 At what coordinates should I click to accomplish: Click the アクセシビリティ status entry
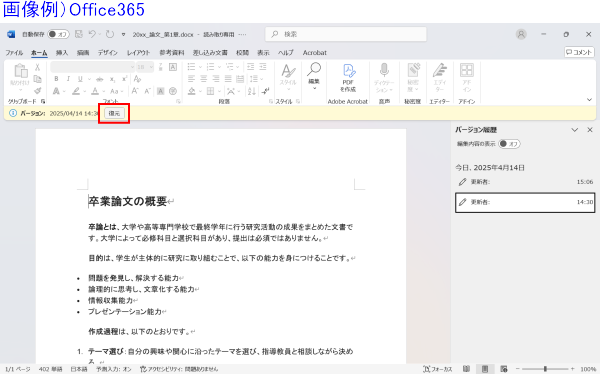point(179,369)
